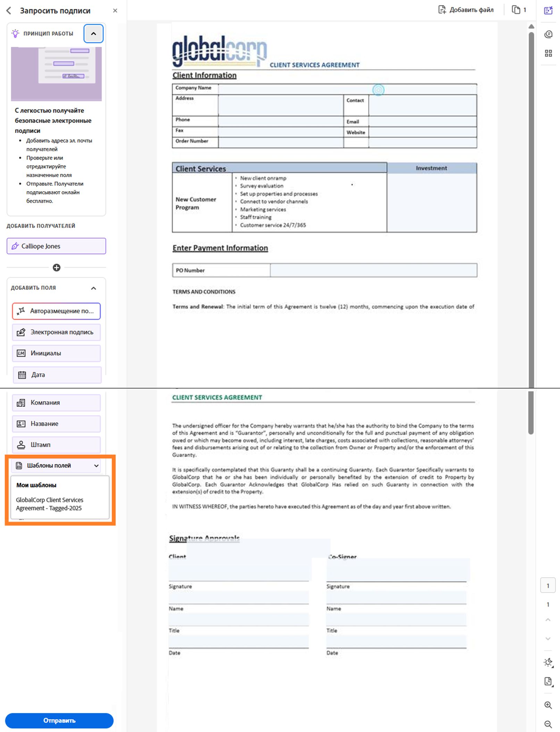
Task: Click the Email form field
Action: pyautogui.click(x=423, y=121)
